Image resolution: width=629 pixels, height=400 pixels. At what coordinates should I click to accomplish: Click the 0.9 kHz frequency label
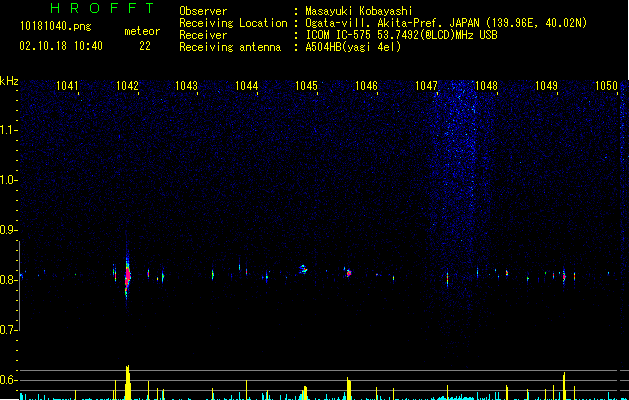(x=9, y=230)
